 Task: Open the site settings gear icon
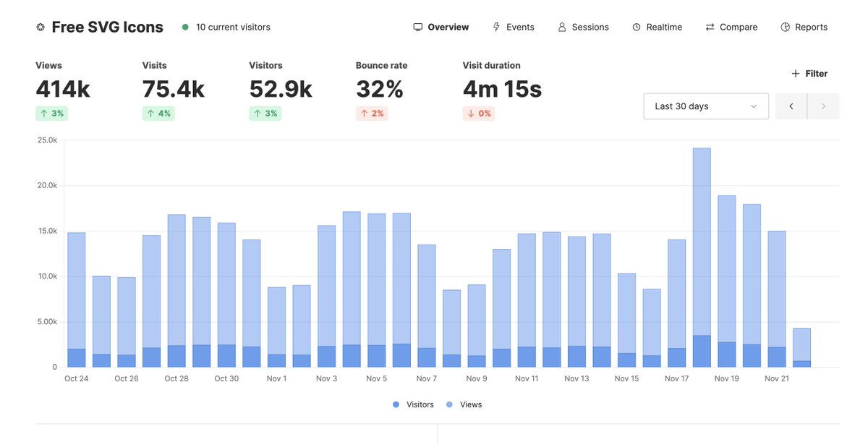pyautogui.click(x=40, y=27)
